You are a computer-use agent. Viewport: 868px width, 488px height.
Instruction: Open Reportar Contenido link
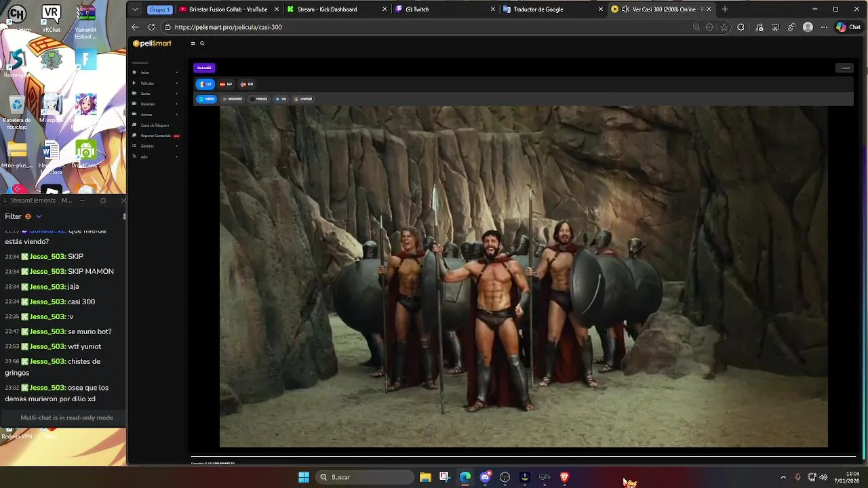(156, 136)
